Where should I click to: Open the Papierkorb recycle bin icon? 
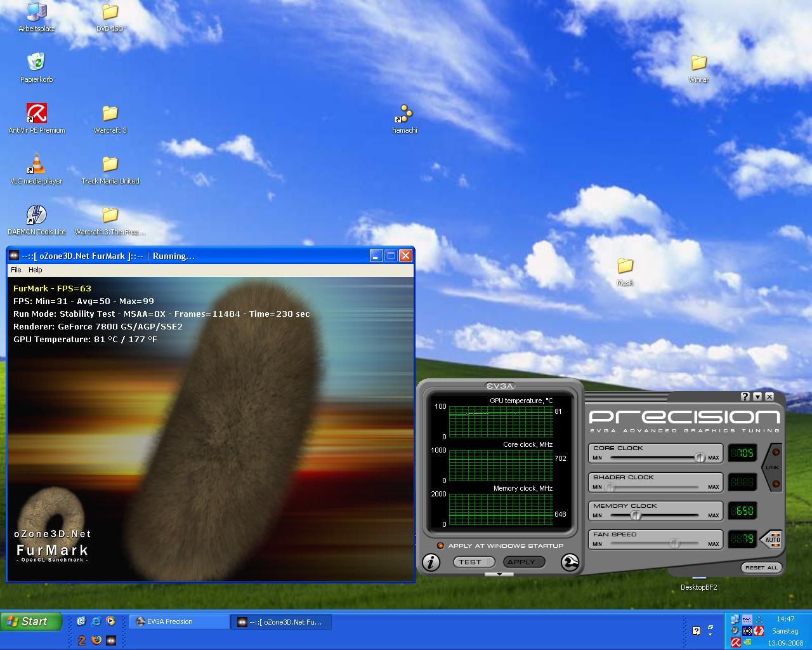[x=36, y=68]
